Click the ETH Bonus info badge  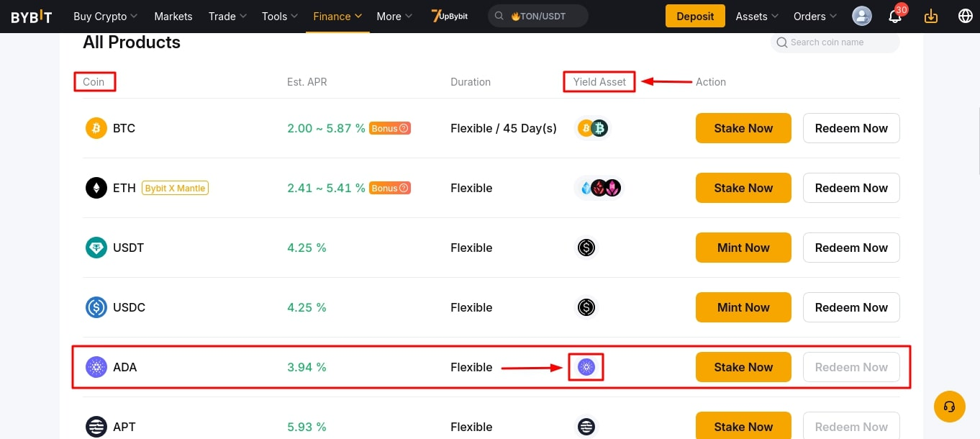(x=390, y=188)
